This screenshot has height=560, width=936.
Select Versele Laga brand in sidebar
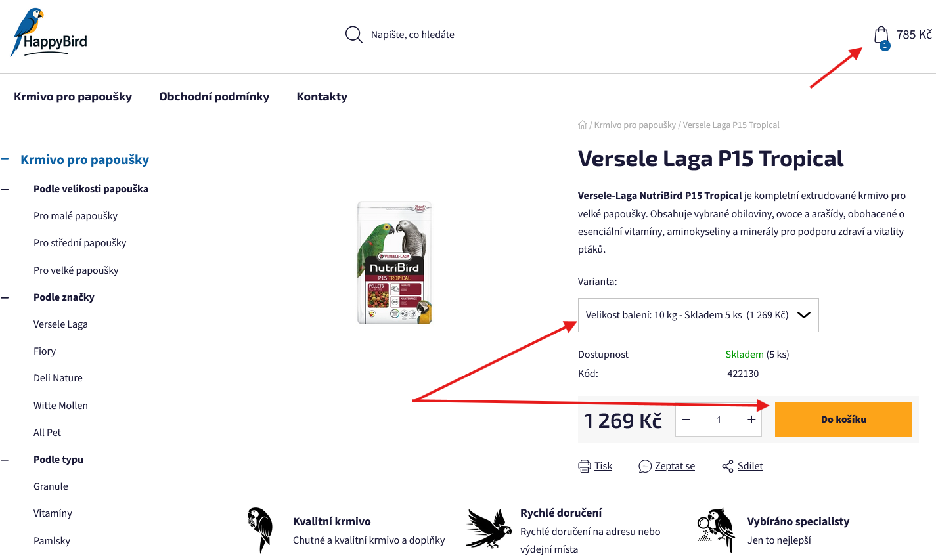click(x=60, y=324)
